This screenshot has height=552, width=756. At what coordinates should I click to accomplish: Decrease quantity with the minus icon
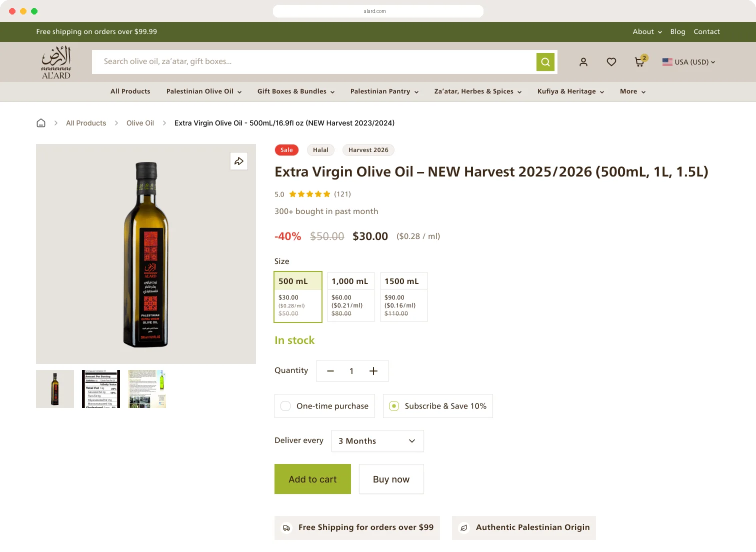click(330, 371)
